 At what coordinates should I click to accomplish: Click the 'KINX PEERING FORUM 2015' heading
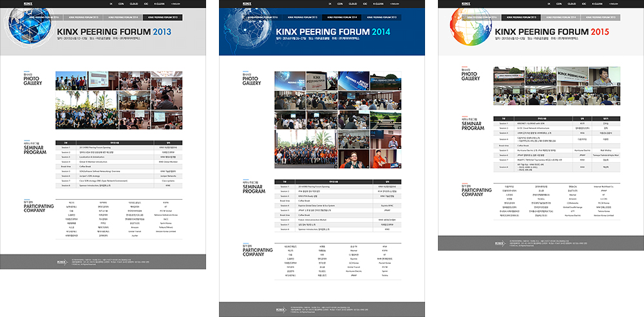coord(552,32)
